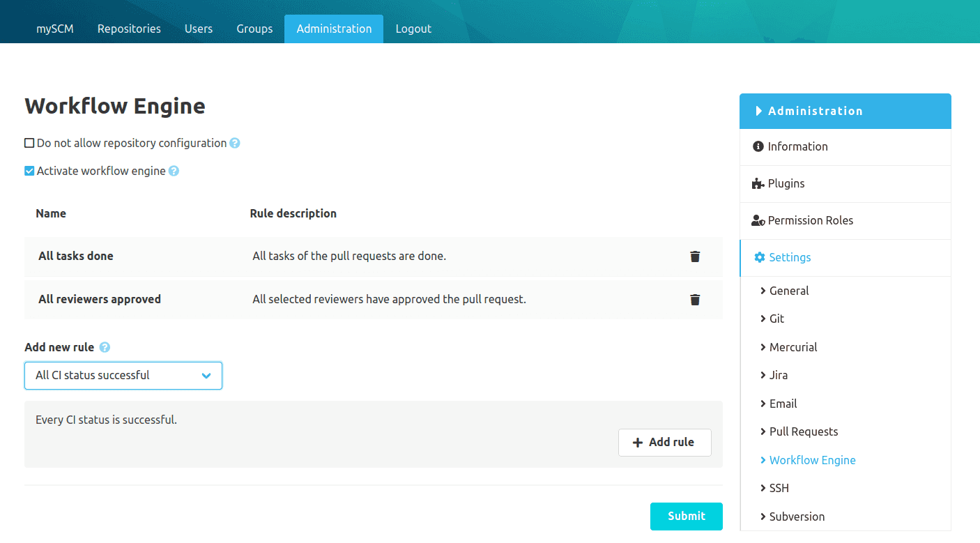Click the 'Add new rule' help icon

click(104, 346)
